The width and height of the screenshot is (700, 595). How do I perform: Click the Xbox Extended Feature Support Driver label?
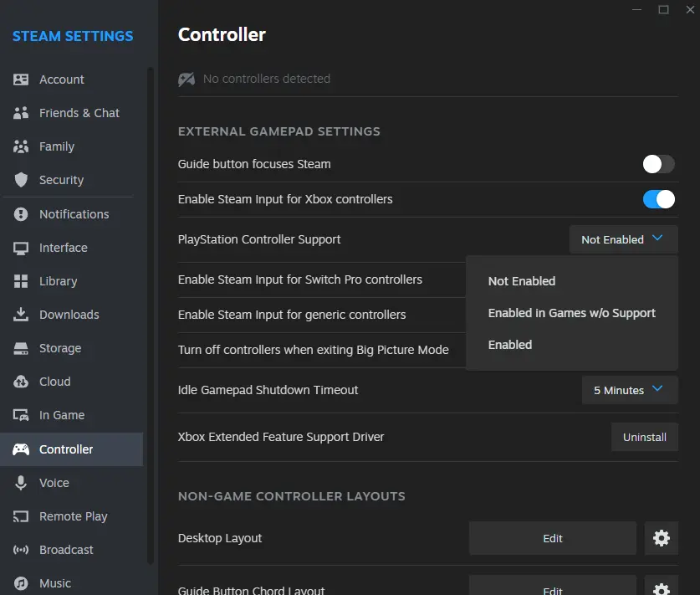pyautogui.click(x=281, y=437)
